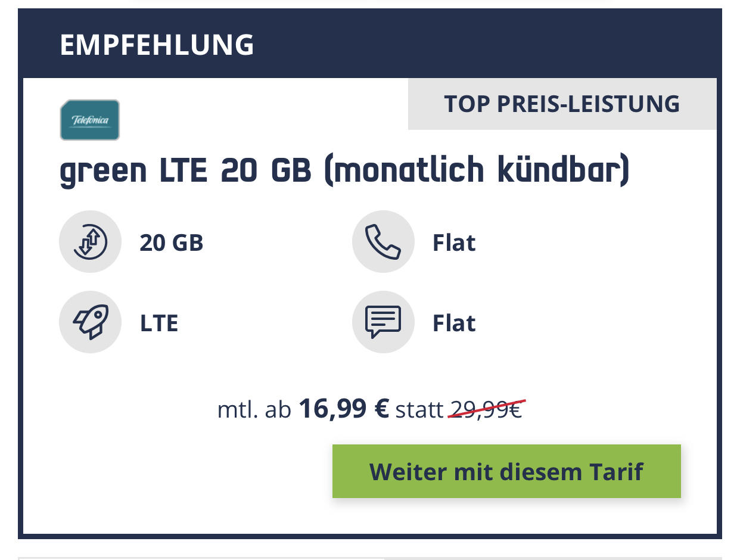Click the word 'statt' in price line
Viewport: 740px width, 560px height.
[x=419, y=410]
